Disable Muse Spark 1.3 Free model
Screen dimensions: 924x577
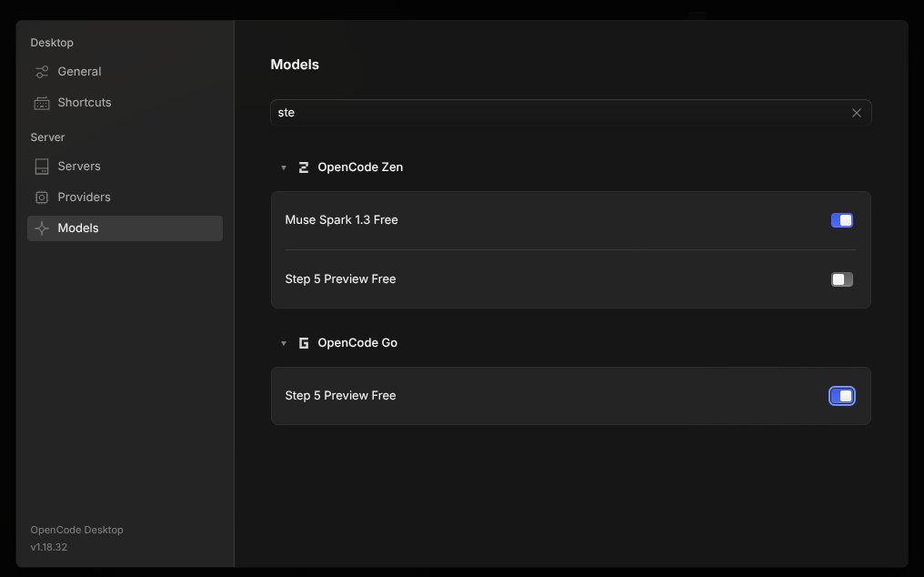tap(841, 220)
